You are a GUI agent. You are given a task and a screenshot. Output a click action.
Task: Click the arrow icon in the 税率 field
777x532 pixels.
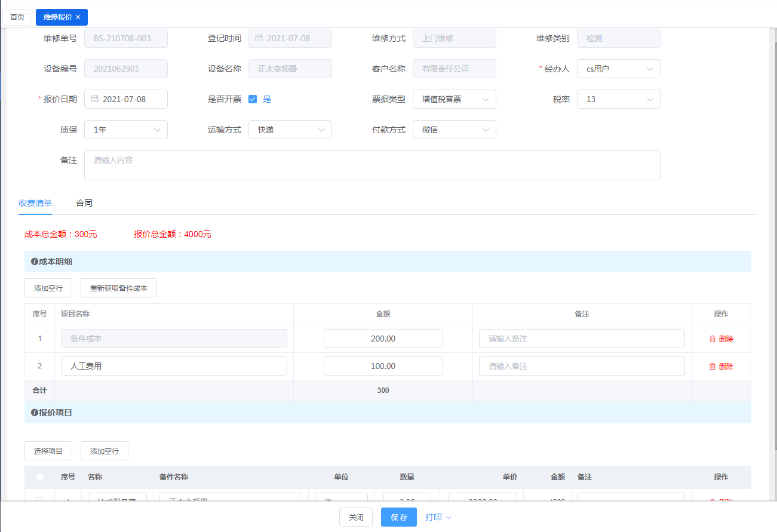650,99
